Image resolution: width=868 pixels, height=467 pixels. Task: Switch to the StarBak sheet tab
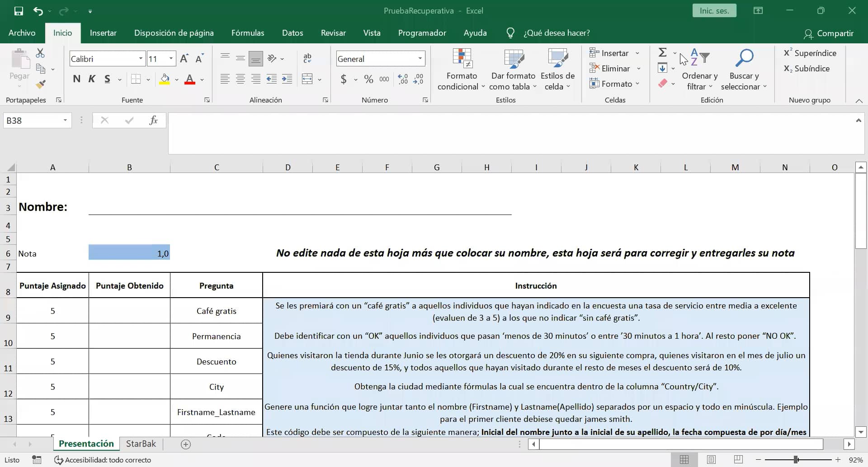141,444
